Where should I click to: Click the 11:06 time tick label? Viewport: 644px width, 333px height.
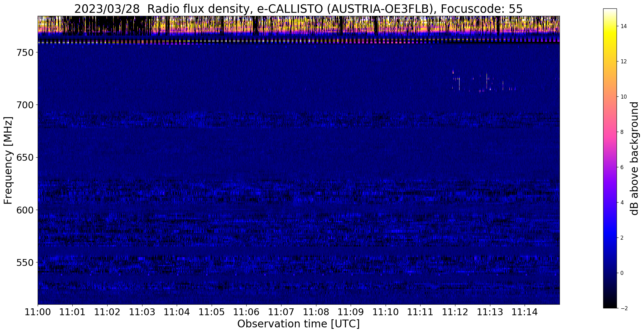(x=247, y=312)
